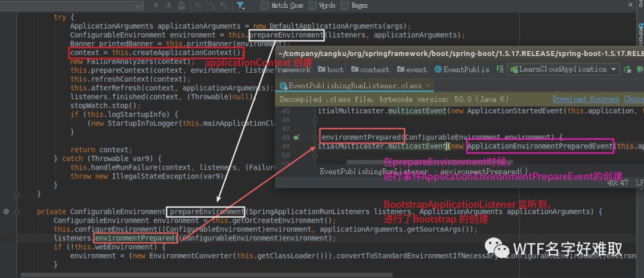Click 'ApplicationStartedEvent' on line 45
Screen dimensions: 644x278
pos(515,111)
